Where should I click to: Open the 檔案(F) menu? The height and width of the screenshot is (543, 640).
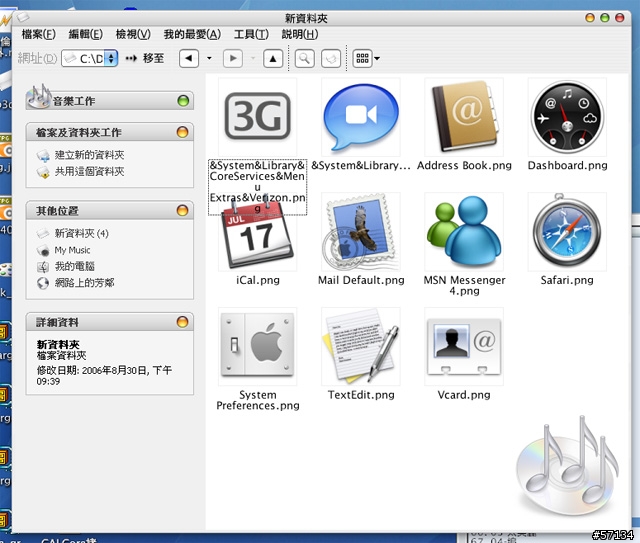(38, 34)
